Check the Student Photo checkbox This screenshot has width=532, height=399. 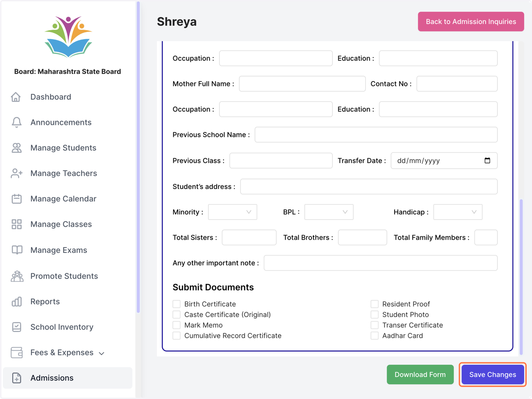pos(375,315)
